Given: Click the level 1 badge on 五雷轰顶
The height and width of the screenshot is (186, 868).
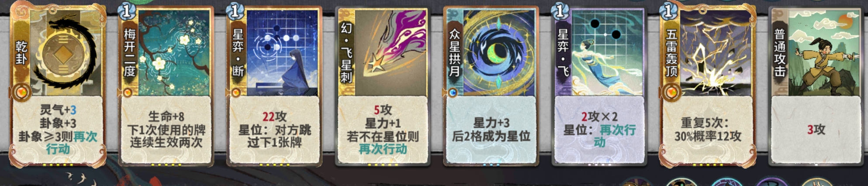Looking at the screenshot, I should [x=668, y=11].
